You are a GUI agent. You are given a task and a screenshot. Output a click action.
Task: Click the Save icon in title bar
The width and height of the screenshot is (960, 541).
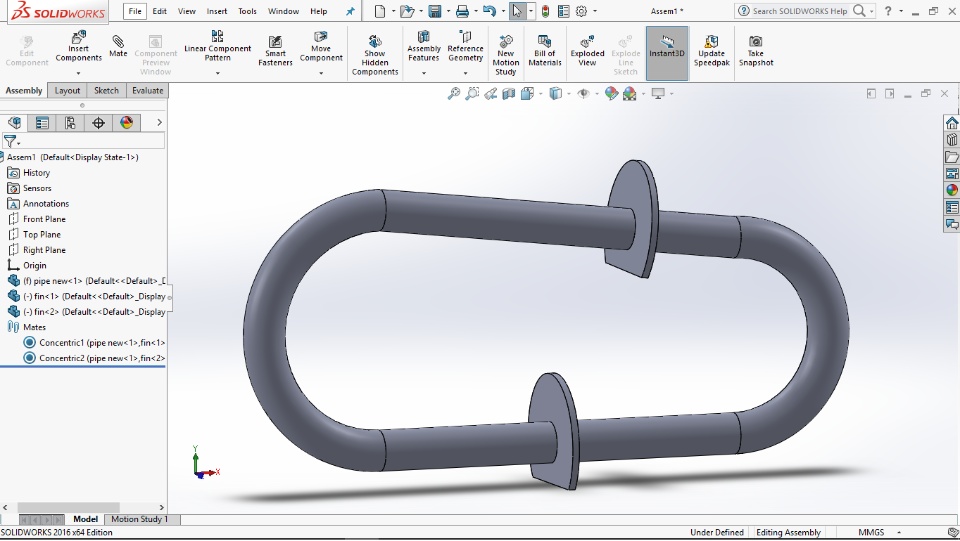(x=435, y=11)
